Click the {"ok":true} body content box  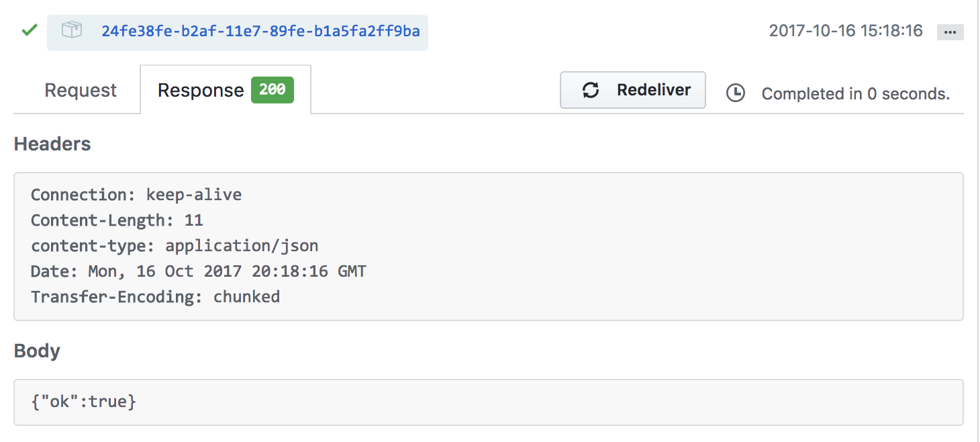tap(489, 402)
